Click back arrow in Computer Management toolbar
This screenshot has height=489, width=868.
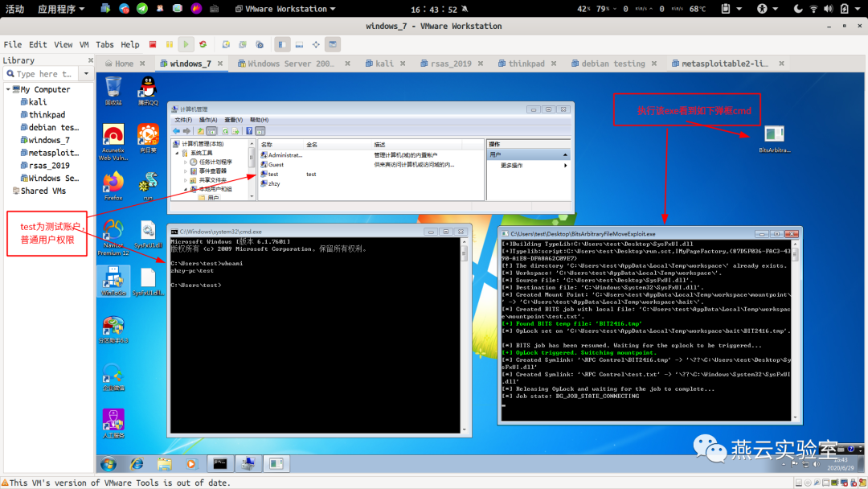[176, 131]
